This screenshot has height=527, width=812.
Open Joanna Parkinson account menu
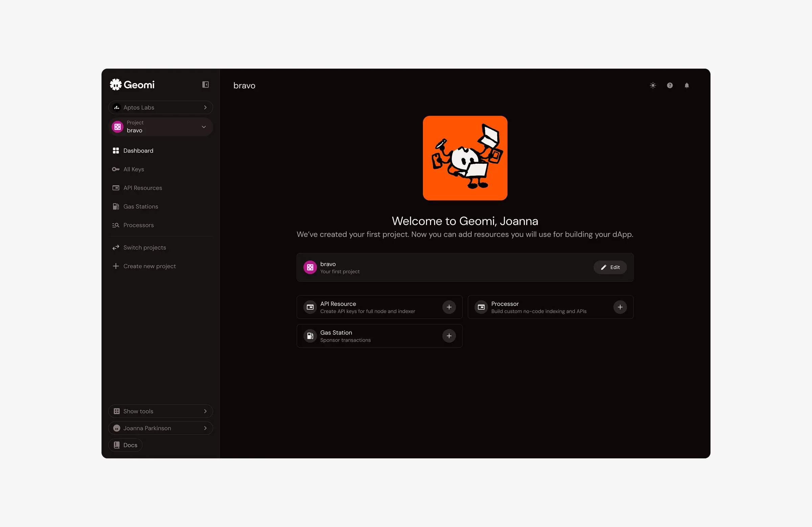[160, 428]
